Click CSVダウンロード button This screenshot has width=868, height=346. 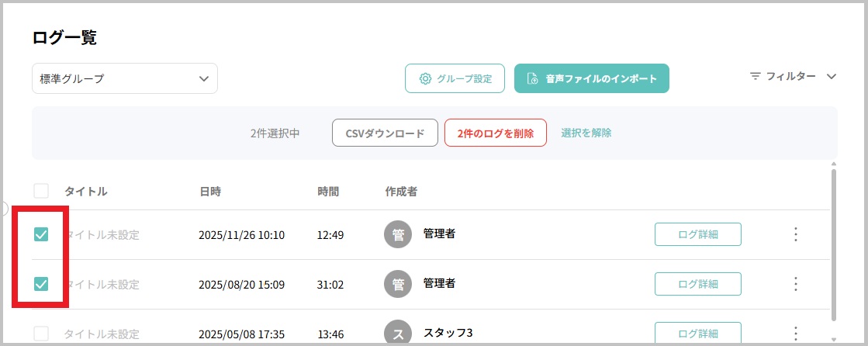[x=385, y=133]
